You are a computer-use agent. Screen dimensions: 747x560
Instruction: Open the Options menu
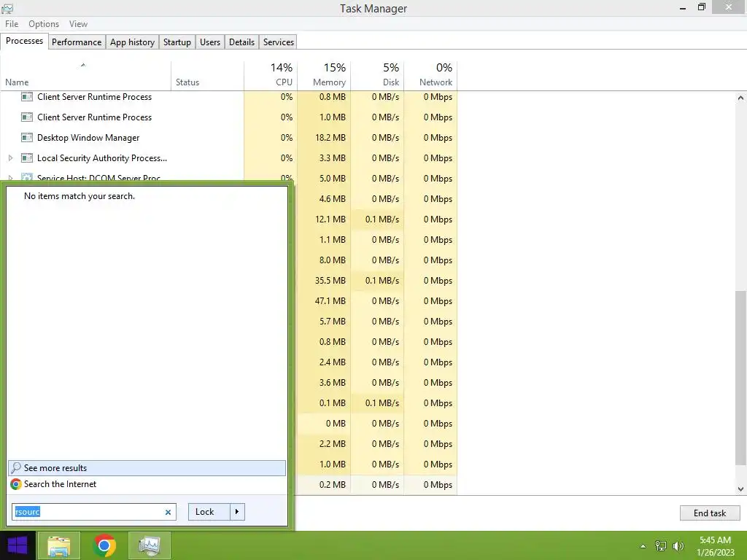tap(44, 24)
